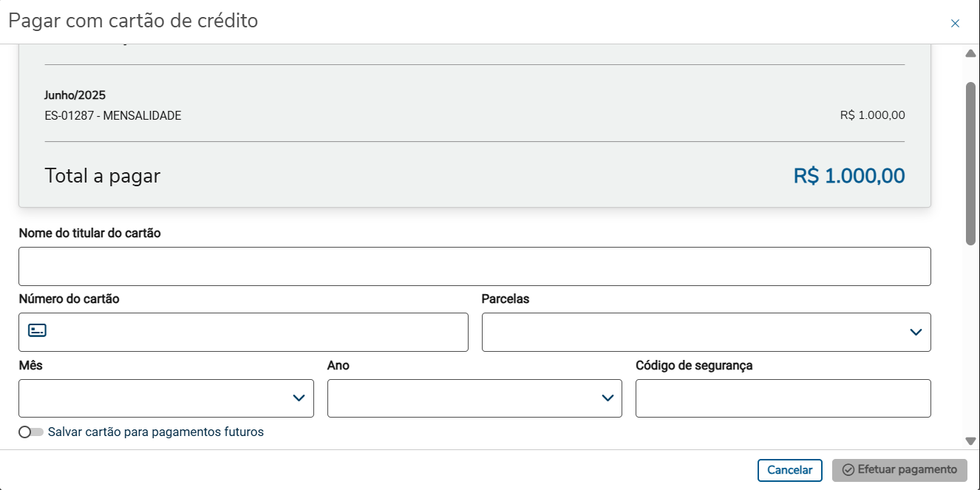Click the Total a pagar label
The image size is (980, 490).
103,176
